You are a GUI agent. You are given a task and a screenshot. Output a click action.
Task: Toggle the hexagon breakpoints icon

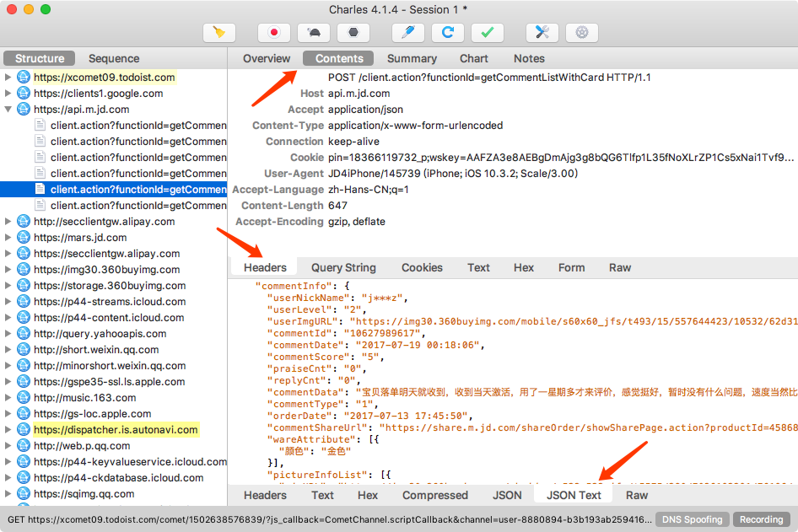[353, 33]
